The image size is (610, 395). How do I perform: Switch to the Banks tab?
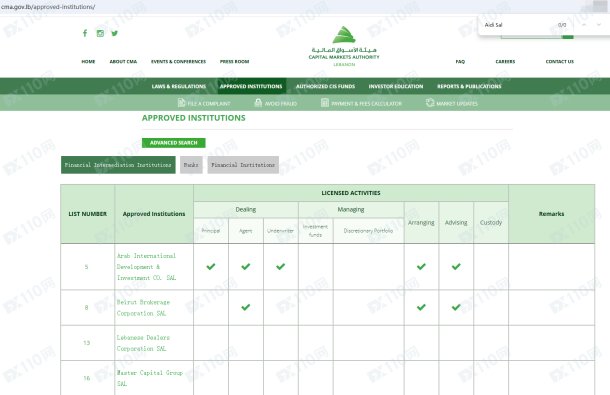coord(191,165)
